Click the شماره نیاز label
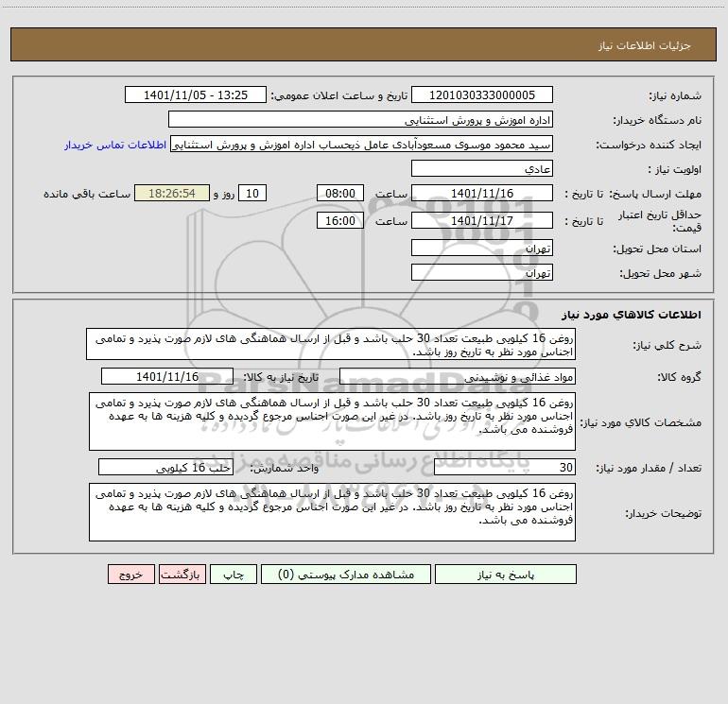This screenshot has width=728, height=704. pos(675,96)
